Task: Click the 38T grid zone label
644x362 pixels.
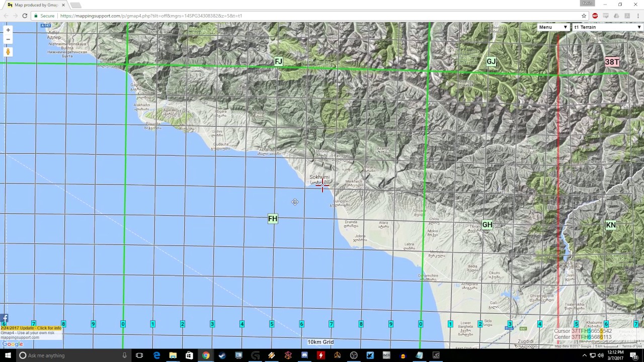Action: 612,62
